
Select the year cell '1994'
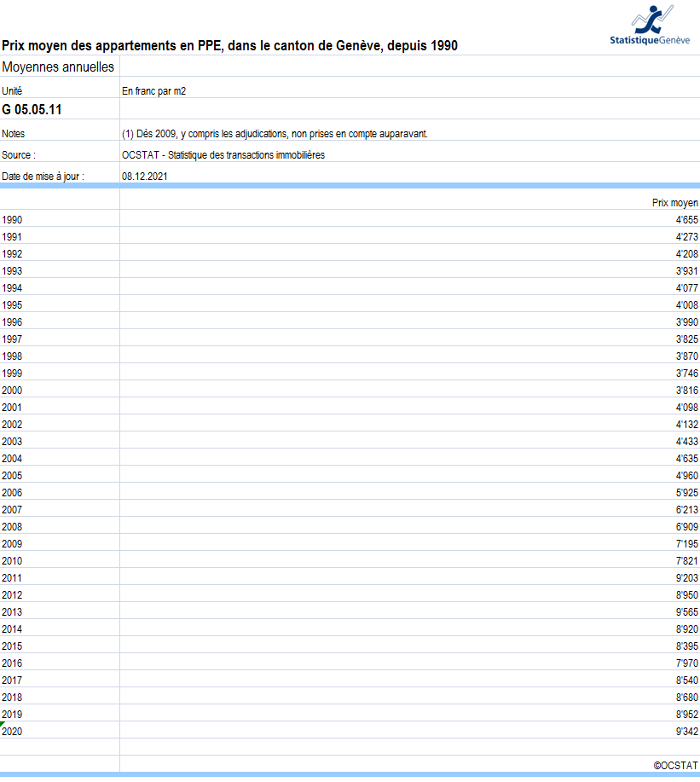[x=12, y=287]
